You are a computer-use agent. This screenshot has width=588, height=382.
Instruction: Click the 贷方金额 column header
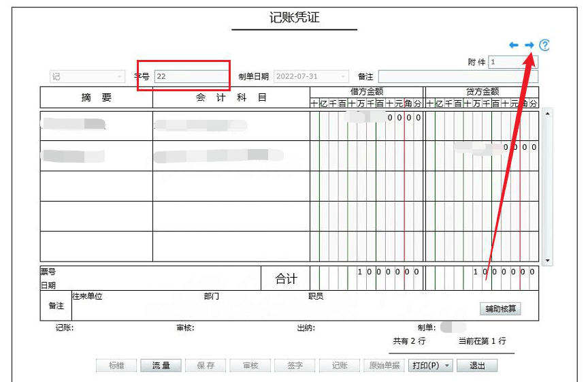[x=483, y=91]
